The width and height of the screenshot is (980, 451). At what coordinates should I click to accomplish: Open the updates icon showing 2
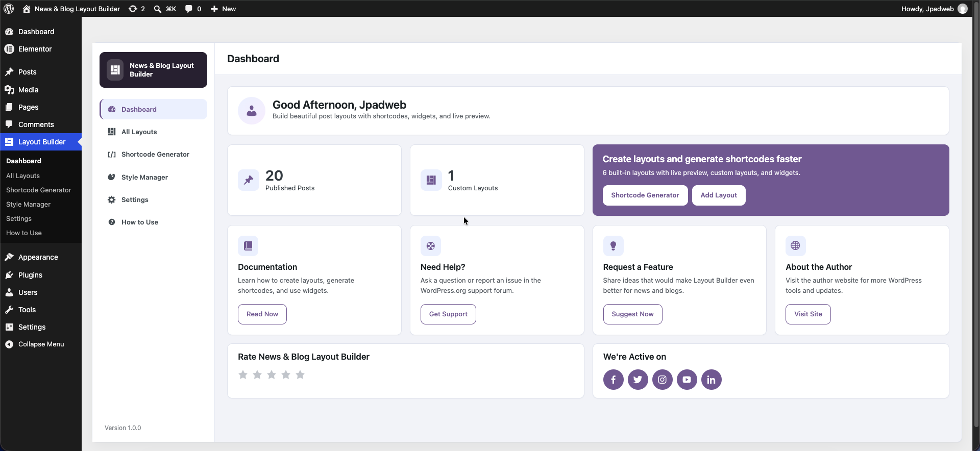pos(136,9)
